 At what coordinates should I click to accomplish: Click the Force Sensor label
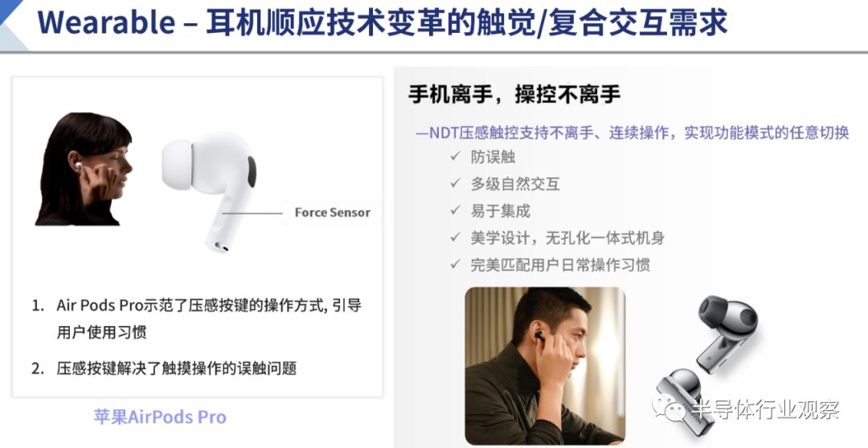click(332, 213)
